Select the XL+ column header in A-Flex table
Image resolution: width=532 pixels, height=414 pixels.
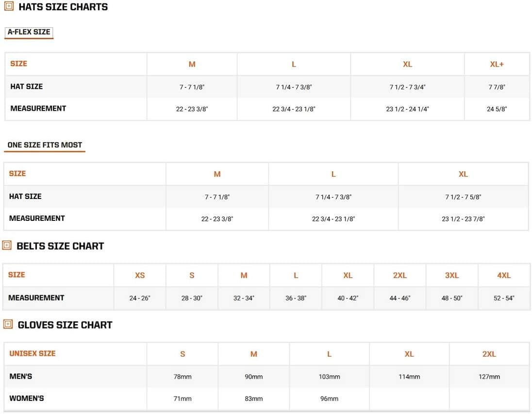pos(497,64)
